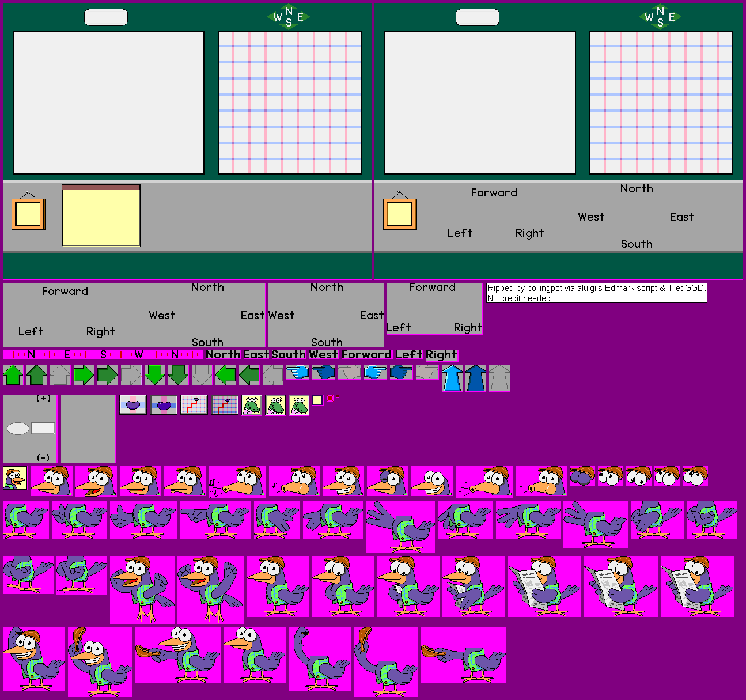This screenshot has width=746, height=700.
Task: Click the dark green up arrow
Action: tap(36, 375)
